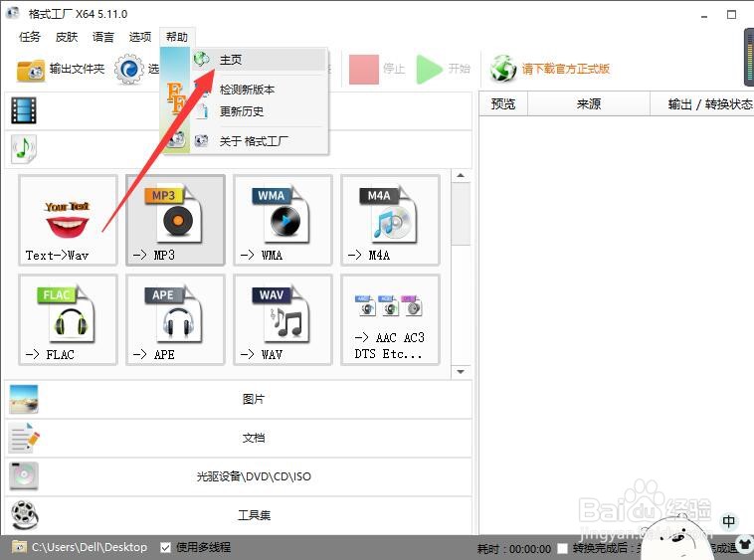This screenshot has width=754, height=560.
Task: Click the status bar folder icon
Action: point(19,547)
